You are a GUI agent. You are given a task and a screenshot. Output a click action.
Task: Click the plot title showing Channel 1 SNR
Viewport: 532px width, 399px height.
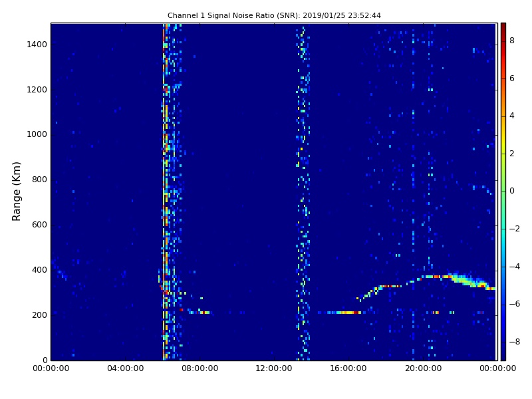274,15
